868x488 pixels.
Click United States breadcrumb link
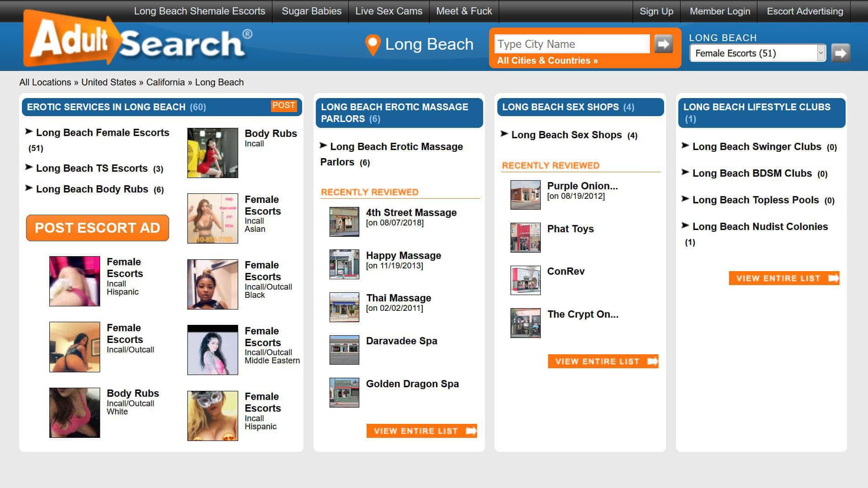pyautogui.click(x=108, y=82)
